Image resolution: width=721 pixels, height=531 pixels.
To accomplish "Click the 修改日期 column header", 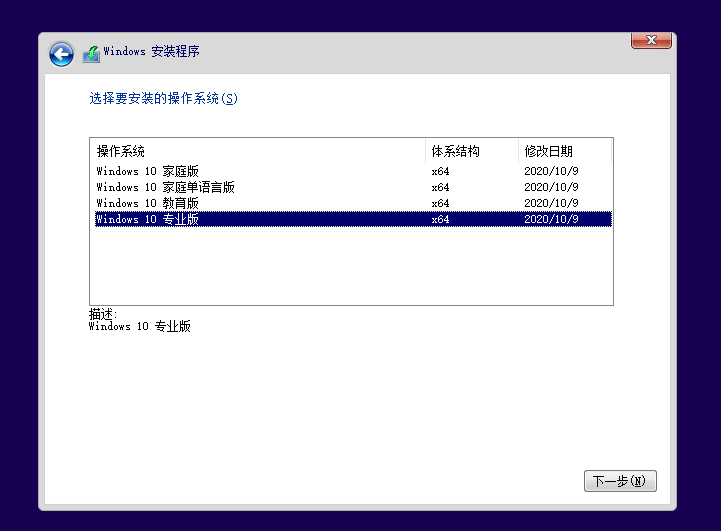I will pos(565,151).
